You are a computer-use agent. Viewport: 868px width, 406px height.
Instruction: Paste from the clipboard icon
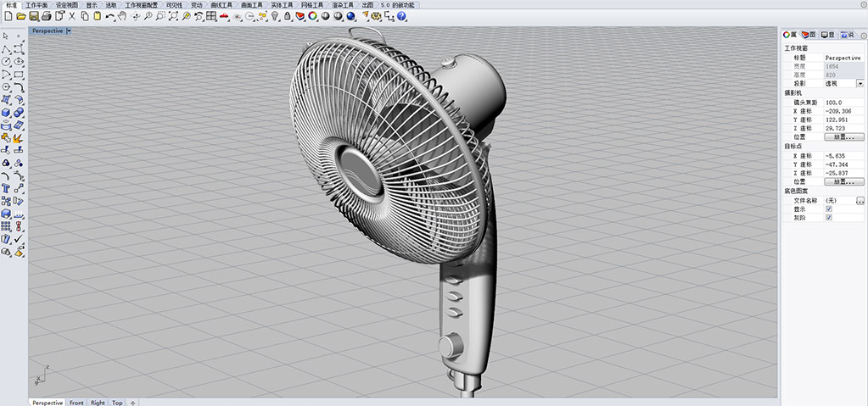click(x=97, y=16)
